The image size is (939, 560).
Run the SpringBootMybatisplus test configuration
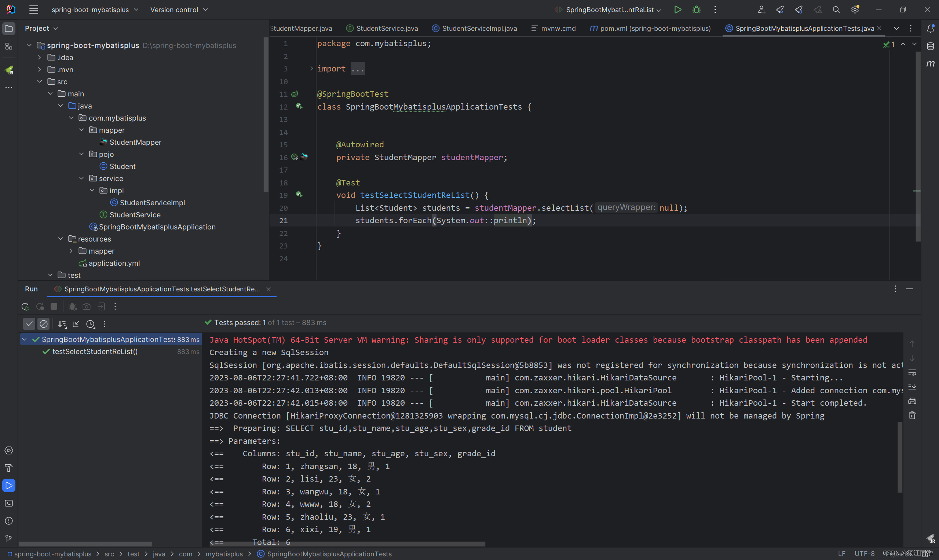coord(678,10)
